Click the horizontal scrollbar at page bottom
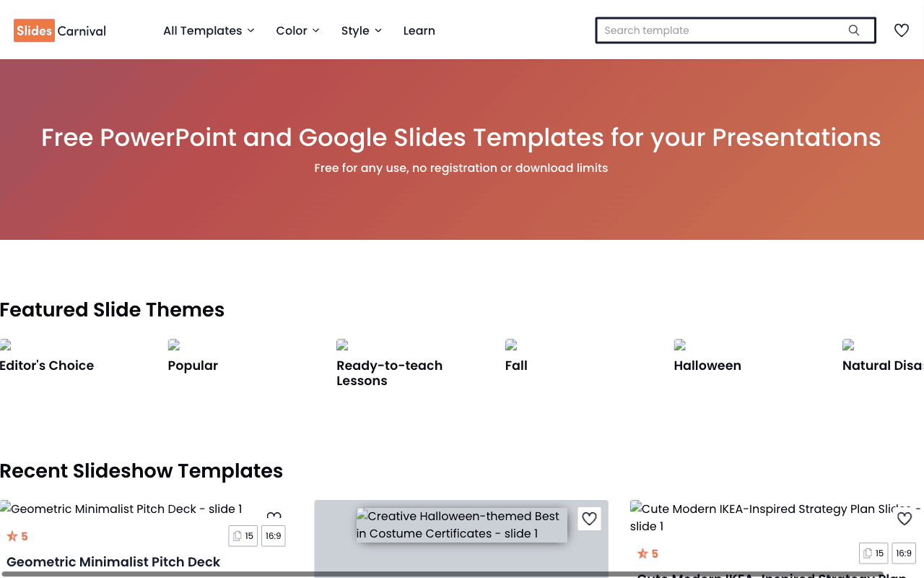Viewport: 924px width, 578px height. pyautogui.click(x=442, y=574)
